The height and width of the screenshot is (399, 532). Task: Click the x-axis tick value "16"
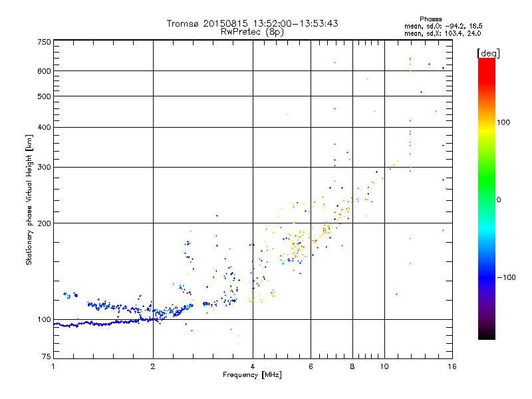point(452,366)
